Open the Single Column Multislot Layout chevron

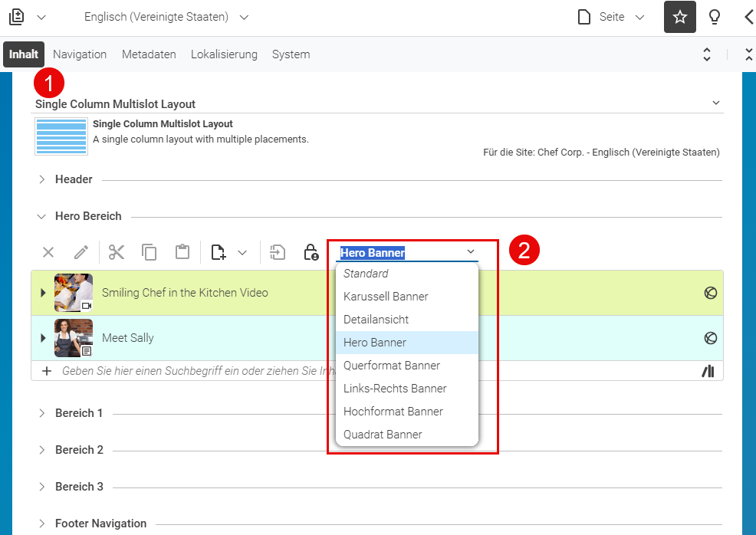pyautogui.click(x=716, y=103)
